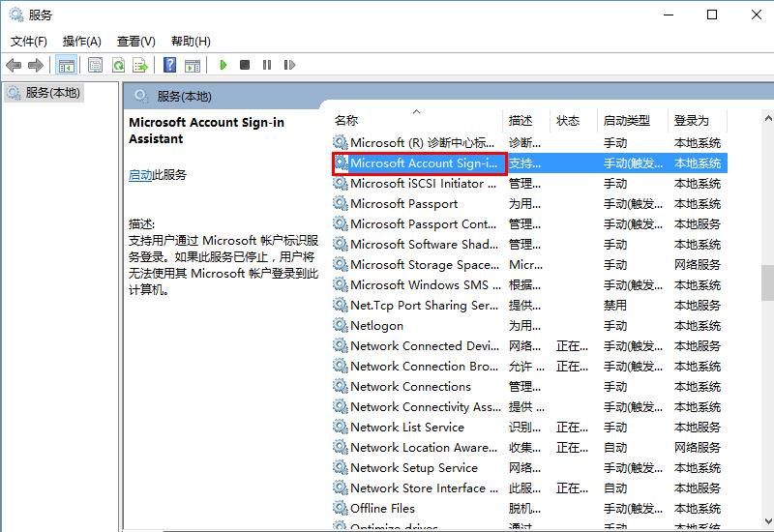Select the Offline Files service
The image size is (774, 532).
529,508
